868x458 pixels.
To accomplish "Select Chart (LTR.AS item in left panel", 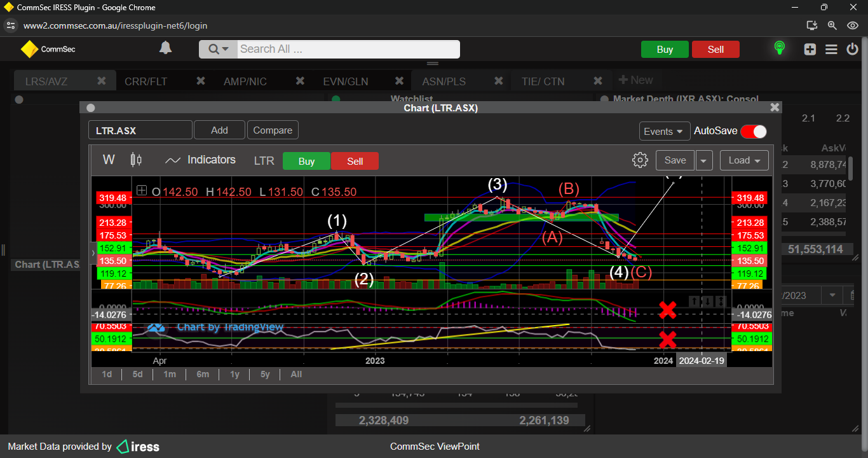I will [x=46, y=265].
